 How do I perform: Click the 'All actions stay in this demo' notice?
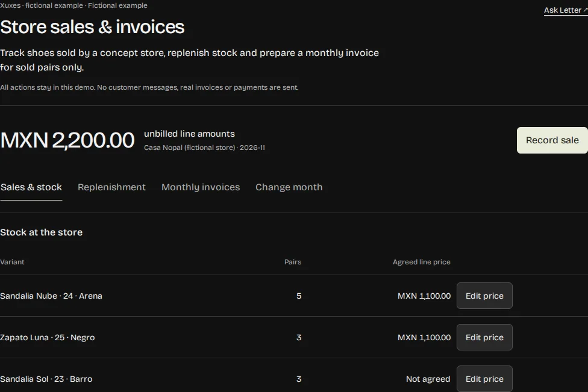click(149, 87)
